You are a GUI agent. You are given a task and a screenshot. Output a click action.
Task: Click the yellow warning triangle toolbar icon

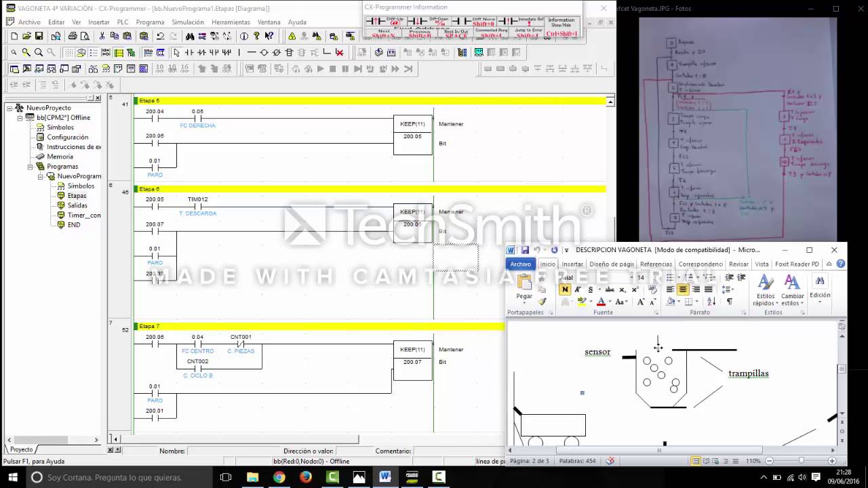click(x=292, y=36)
